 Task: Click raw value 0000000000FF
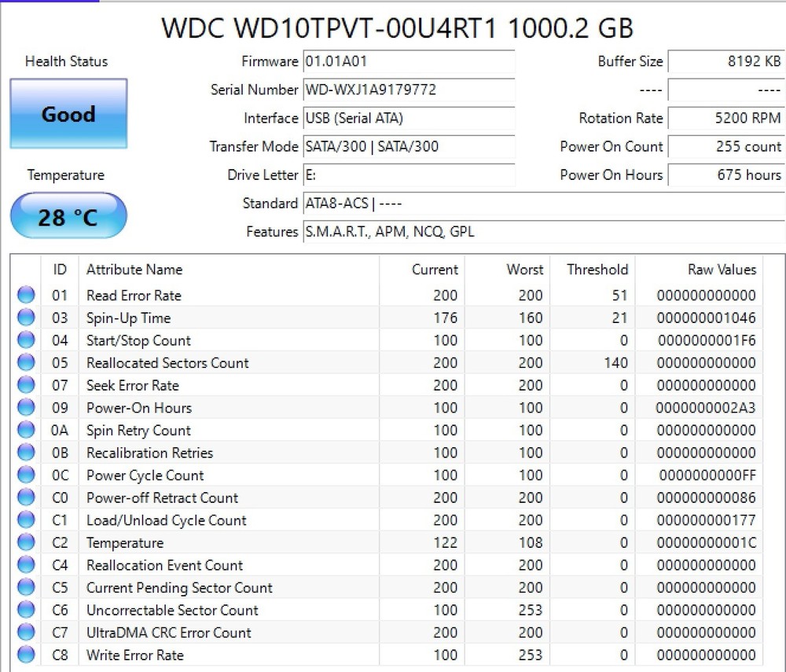(x=707, y=476)
